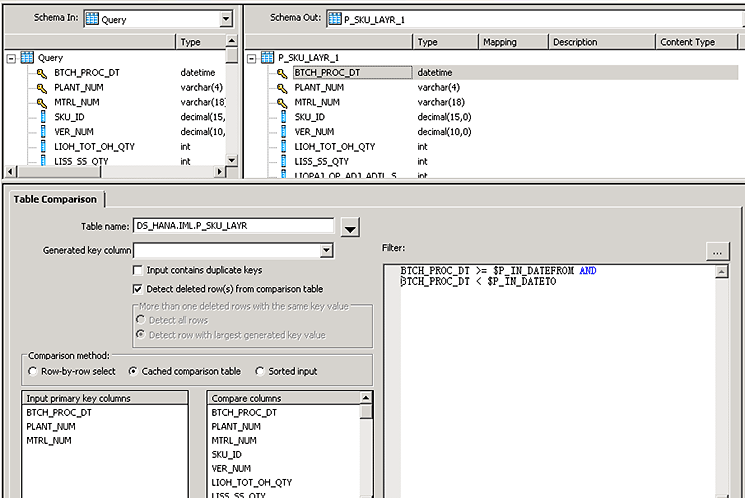Open filter editor with the ellipsis button
The image size is (745, 498).
click(718, 251)
